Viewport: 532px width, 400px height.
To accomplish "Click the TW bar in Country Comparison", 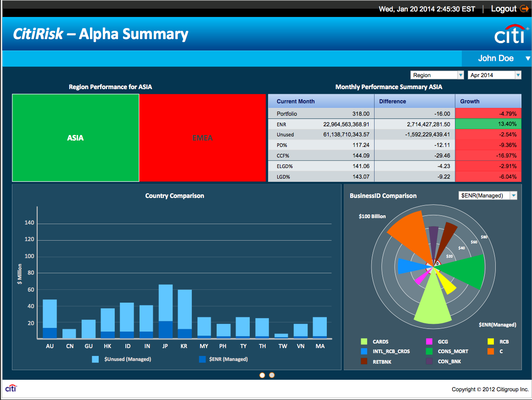I will point(281,336).
